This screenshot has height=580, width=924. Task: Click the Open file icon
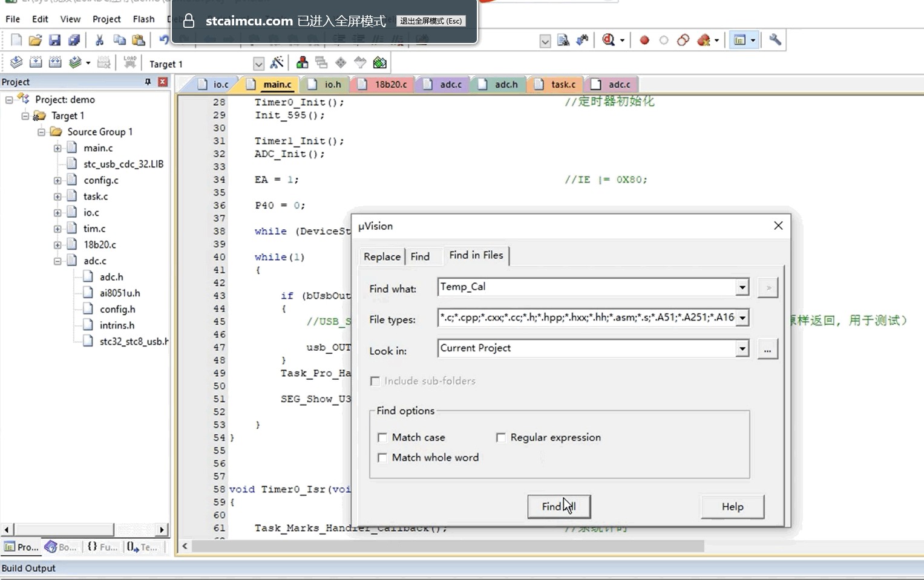click(x=35, y=40)
